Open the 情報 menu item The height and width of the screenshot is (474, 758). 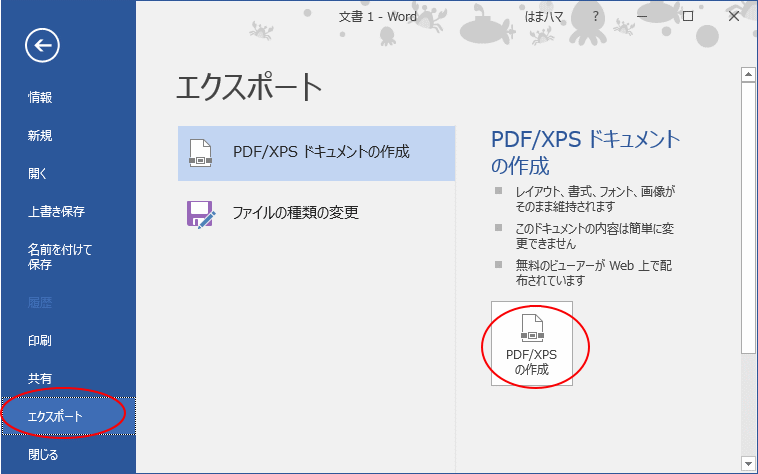click(x=40, y=98)
